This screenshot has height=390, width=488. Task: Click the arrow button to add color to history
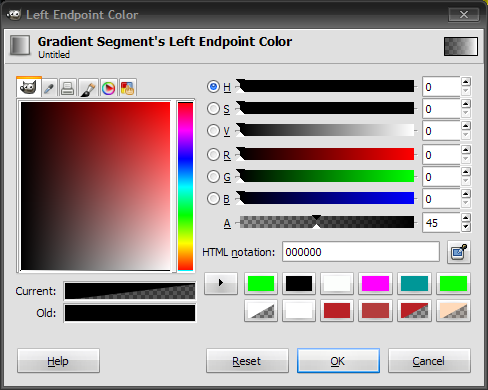pyautogui.click(x=221, y=283)
